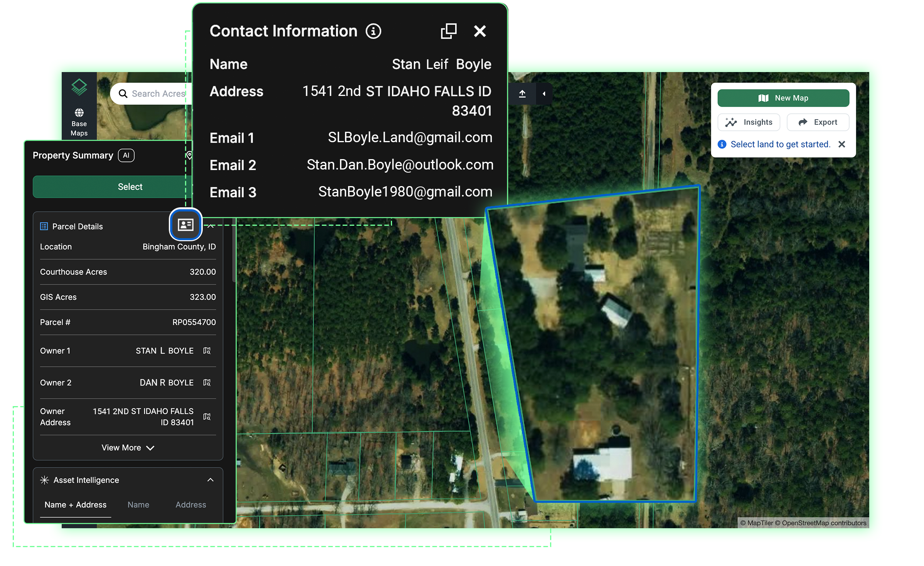Click the upload arrow icon on map
The image size is (924, 566).
[x=522, y=94]
